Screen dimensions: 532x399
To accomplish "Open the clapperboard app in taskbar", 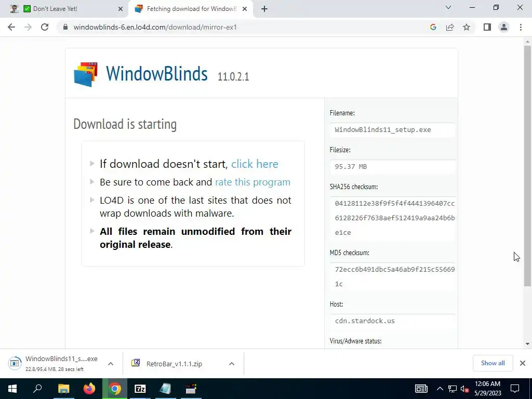I will (191, 389).
